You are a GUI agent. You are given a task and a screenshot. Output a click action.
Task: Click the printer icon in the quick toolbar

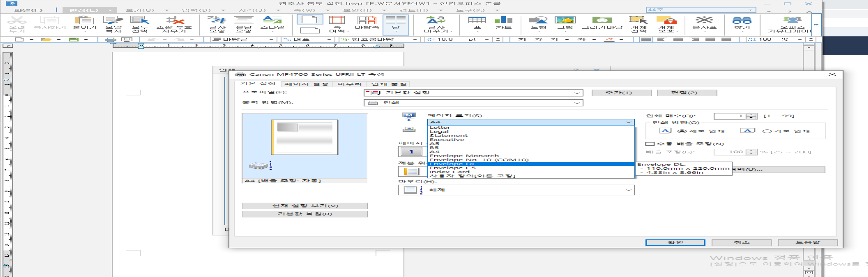pos(111,39)
